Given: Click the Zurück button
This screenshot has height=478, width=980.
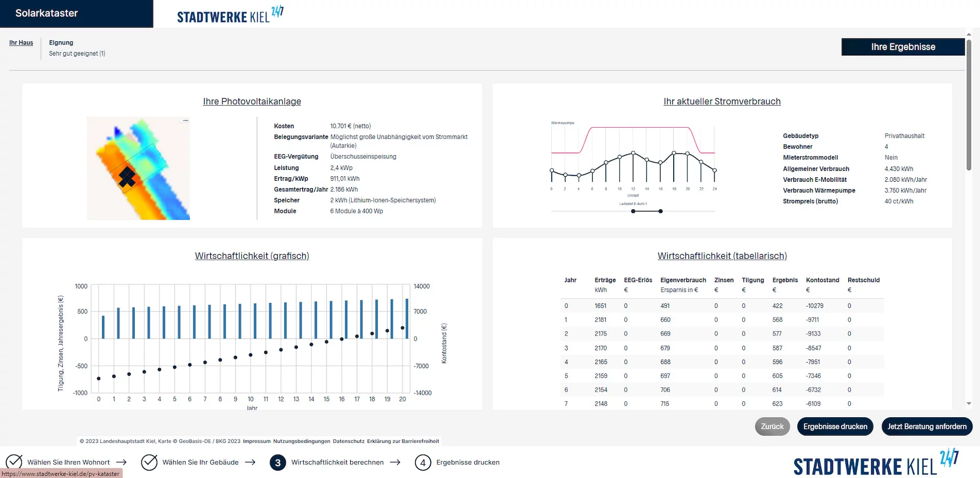Looking at the screenshot, I should tap(772, 426).
